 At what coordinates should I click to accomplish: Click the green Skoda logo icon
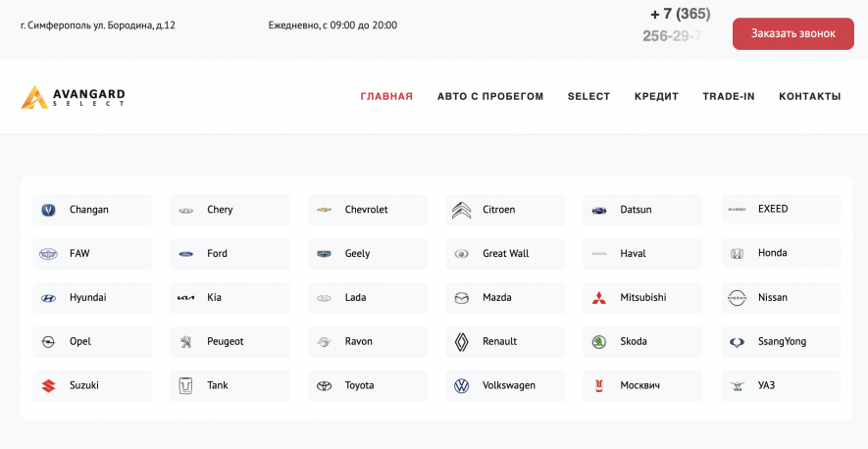599,341
